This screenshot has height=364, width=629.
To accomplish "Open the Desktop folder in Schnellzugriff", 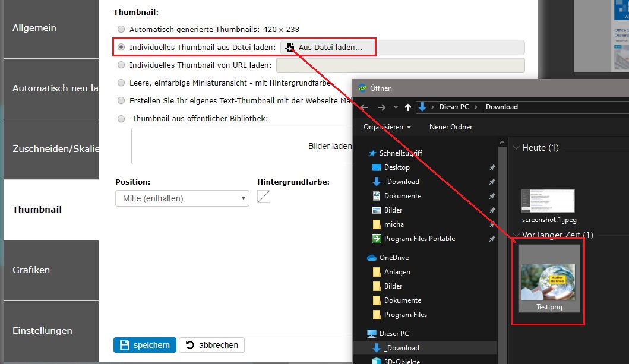I will 396,167.
